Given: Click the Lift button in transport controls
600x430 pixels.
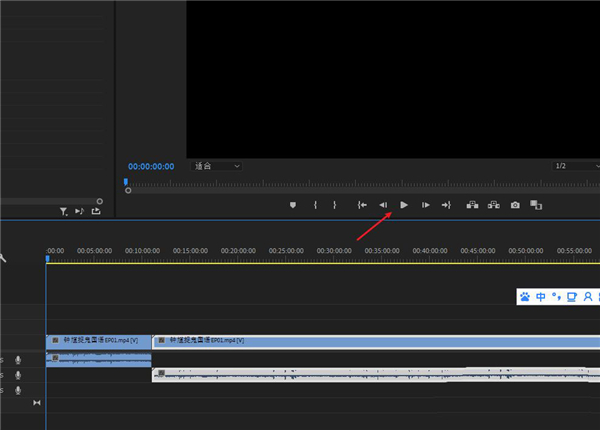Looking at the screenshot, I should pos(472,205).
